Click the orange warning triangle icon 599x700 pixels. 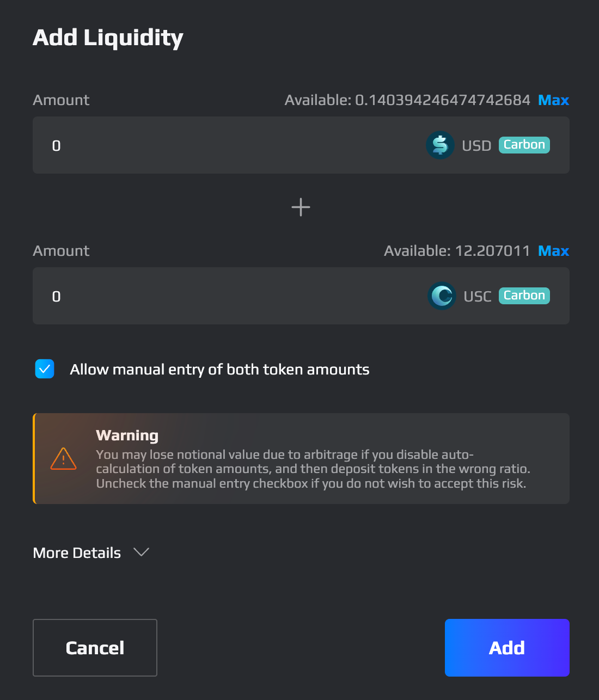[64, 459]
